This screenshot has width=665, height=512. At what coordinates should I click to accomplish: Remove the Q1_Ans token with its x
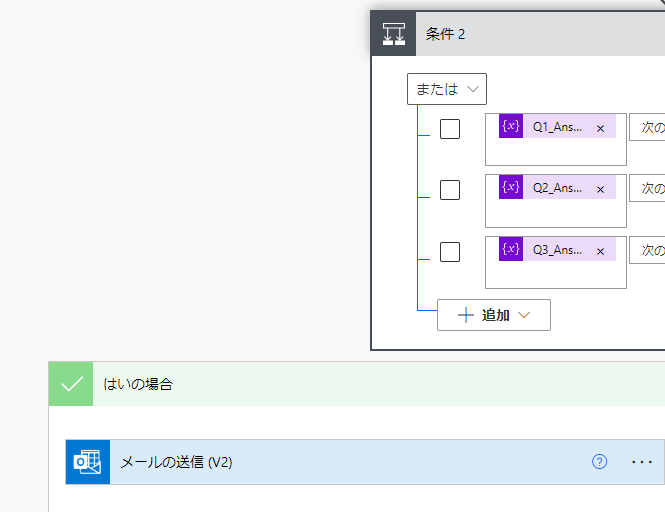600,128
